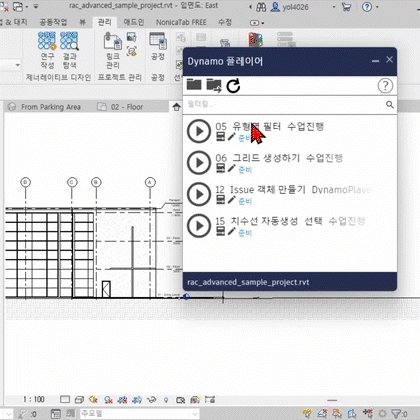The height and width of the screenshot is (420, 420).
Task: Edit script 15 in Dynamo pencil icon
Action: [x=231, y=231]
